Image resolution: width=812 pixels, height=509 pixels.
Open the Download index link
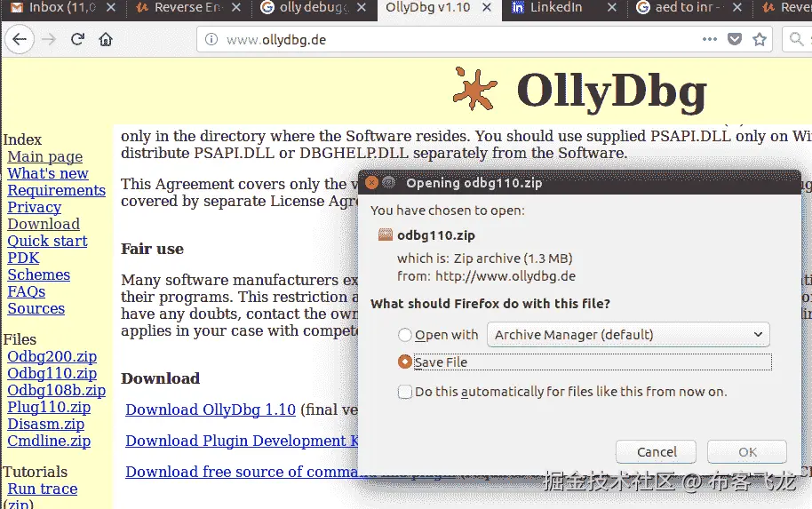click(44, 224)
